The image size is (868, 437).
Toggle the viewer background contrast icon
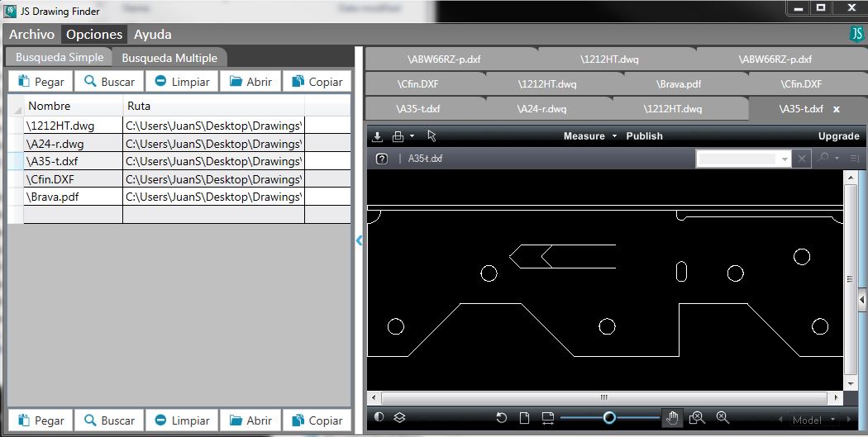[379, 418]
